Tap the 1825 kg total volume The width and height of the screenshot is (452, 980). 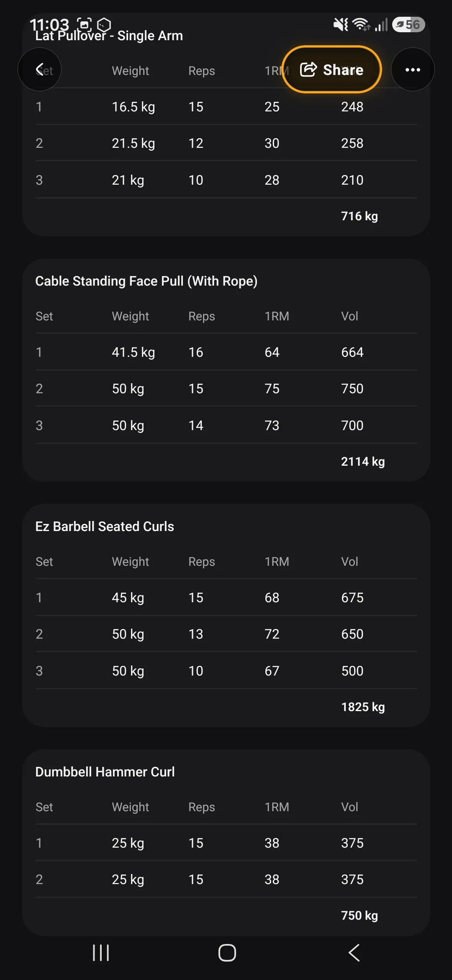363,707
